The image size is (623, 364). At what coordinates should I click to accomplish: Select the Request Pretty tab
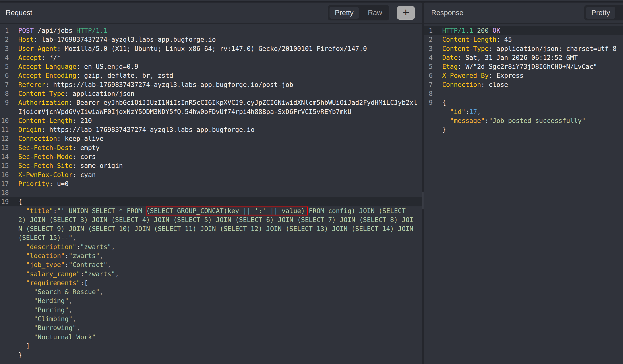[344, 13]
